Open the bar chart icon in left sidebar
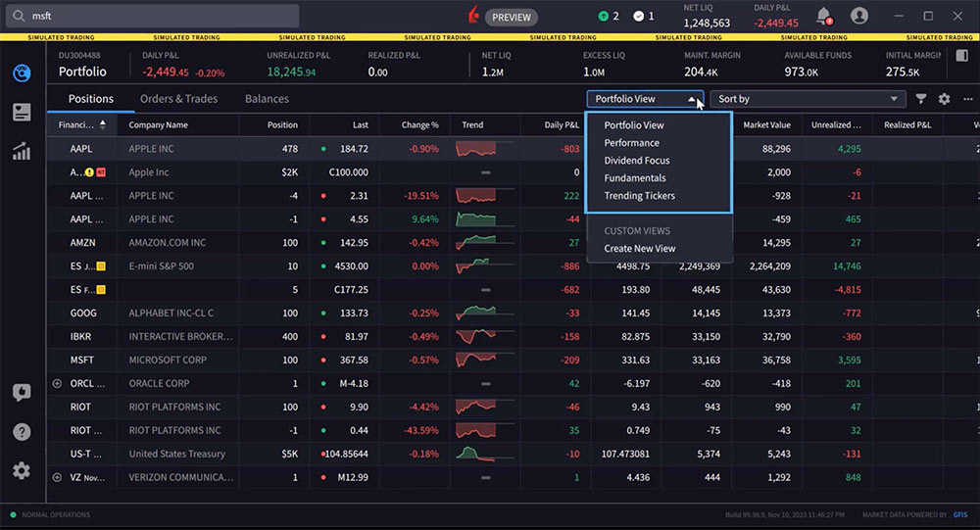Image resolution: width=980 pixels, height=530 pixels. [21, 151]
